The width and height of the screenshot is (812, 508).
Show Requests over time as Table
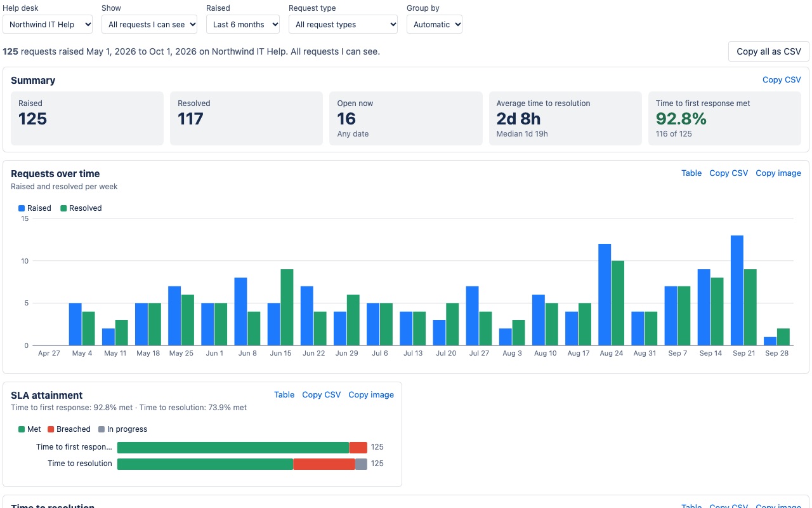click(x=691, y=173)
